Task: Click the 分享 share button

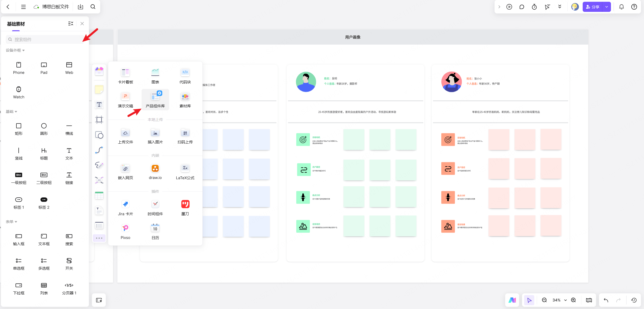Action: click(x=593, y=7)
